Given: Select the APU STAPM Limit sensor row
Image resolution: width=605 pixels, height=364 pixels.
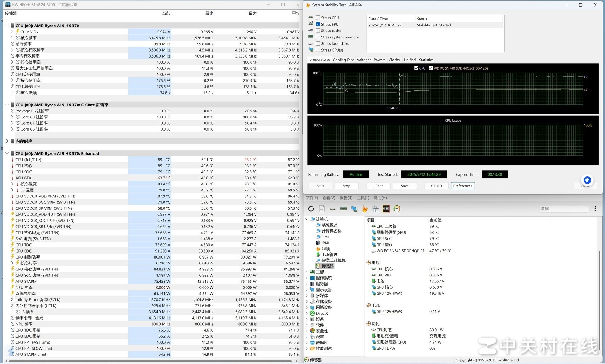Looking at the screenshot, I should (151, 354).
